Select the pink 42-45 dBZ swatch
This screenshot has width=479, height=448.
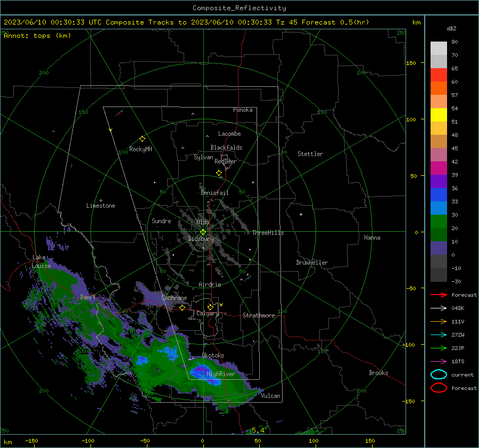(439, 154)
